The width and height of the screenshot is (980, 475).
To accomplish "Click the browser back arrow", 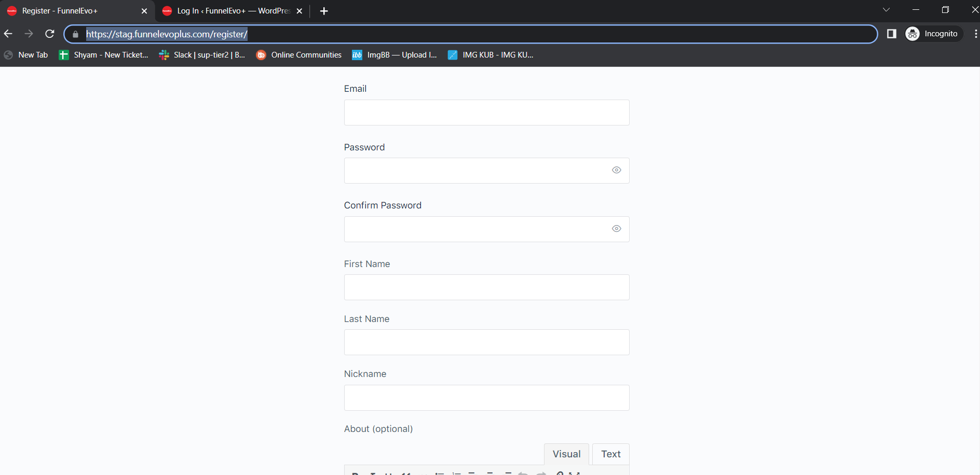I will (8, 34).
